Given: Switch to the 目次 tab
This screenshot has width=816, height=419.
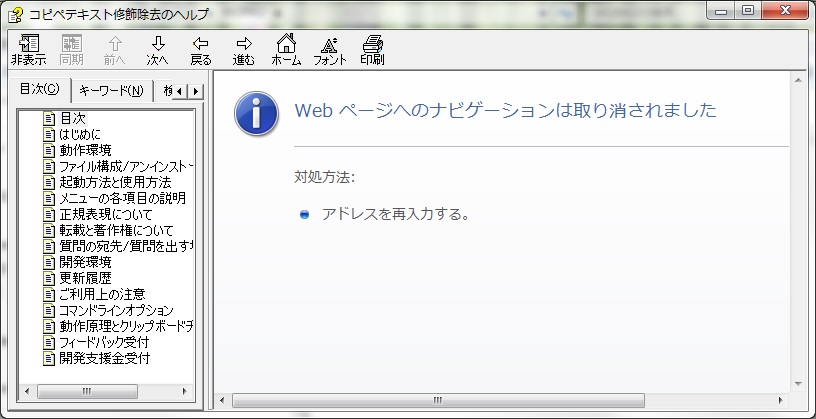Looking at the screenshot, I should [x=40, y=90].
